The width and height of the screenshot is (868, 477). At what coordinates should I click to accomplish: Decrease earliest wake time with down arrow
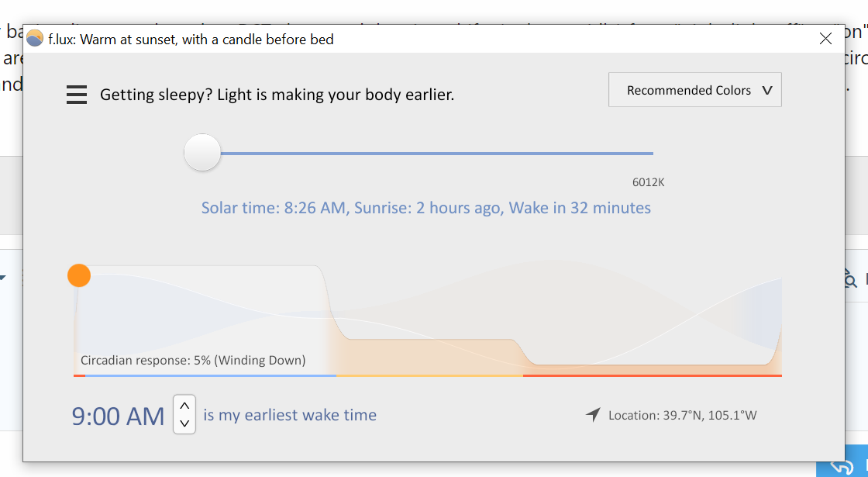coord(185,423)
